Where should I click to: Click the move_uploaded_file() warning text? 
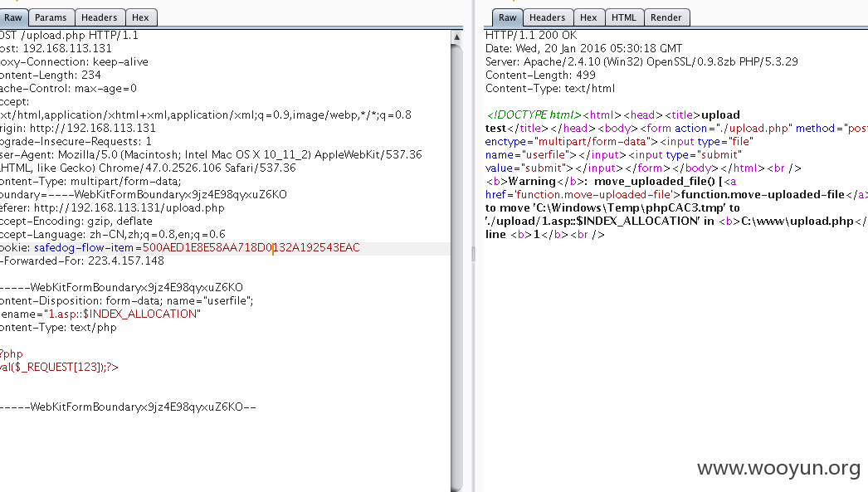coord(655,181)
